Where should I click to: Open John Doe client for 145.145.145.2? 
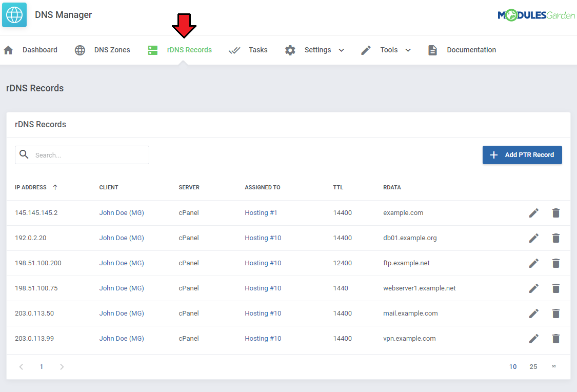[x=122, y=213]
